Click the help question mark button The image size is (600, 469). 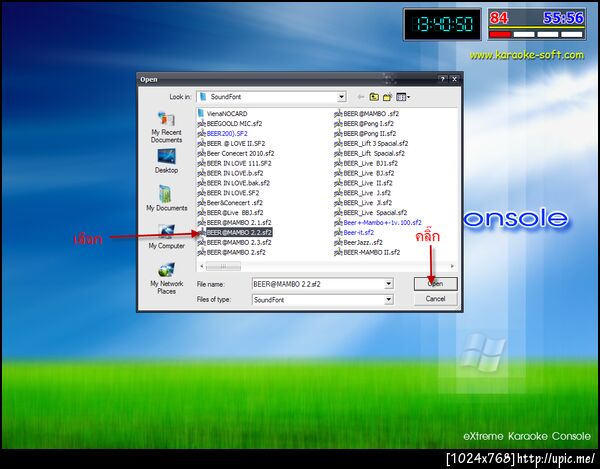tap(443, 79)
